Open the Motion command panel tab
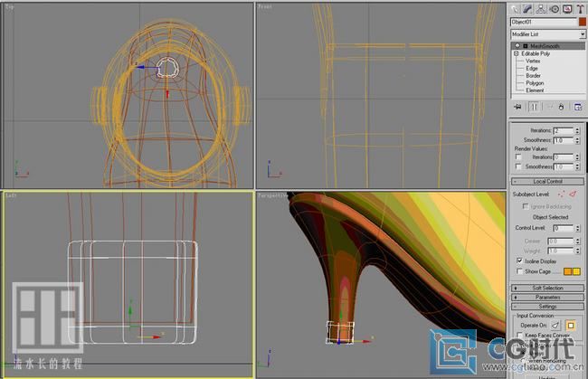 555,9
